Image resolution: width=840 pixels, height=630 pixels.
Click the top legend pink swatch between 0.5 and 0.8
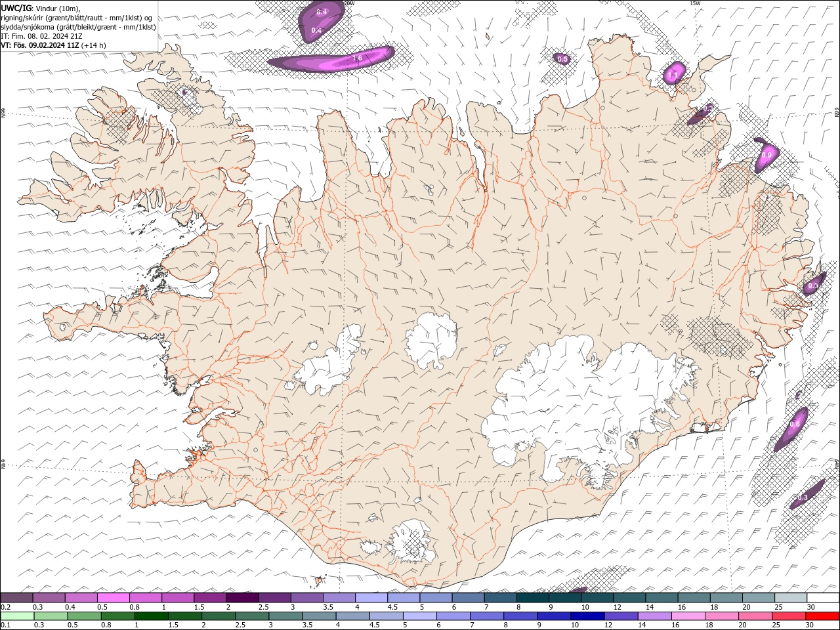tap(113, 597)
